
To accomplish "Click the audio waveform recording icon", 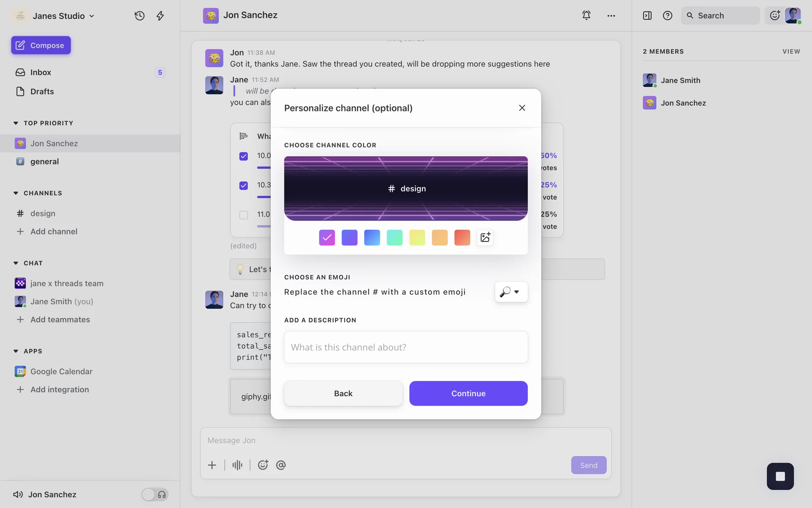I will (x=237, y=465).
